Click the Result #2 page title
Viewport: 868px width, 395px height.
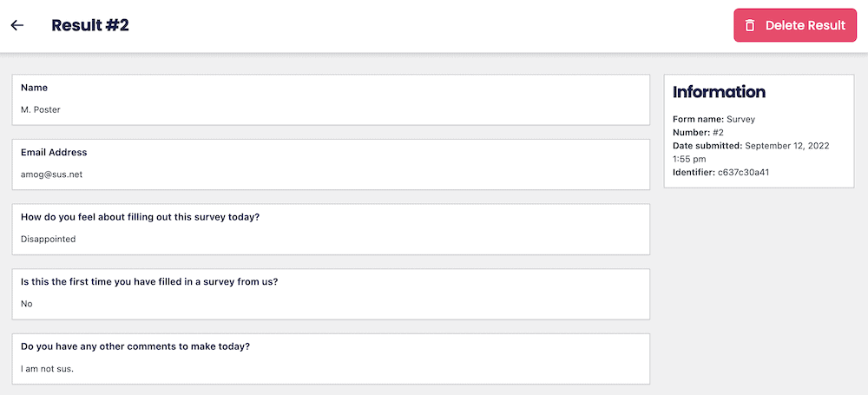(x=90, y=25)
